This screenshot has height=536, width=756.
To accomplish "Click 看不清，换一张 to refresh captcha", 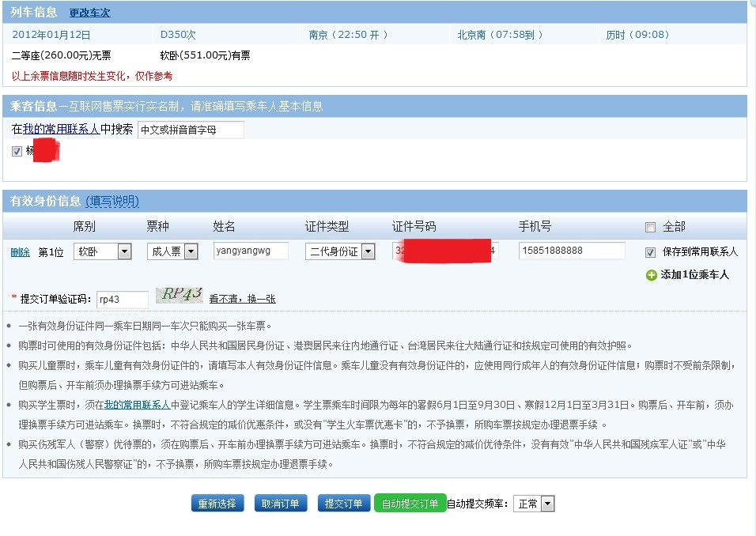I will click(242, 299).
